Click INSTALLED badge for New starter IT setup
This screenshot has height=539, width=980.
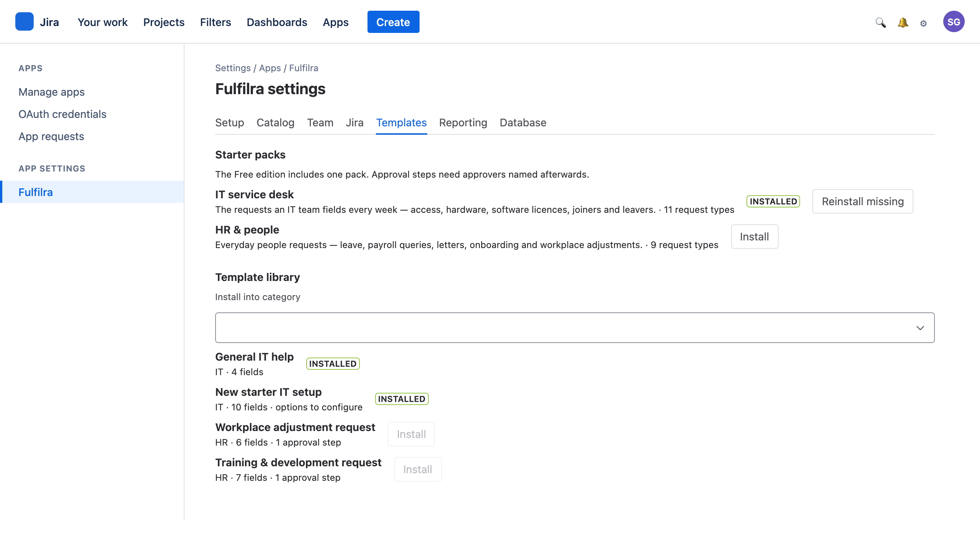tap(402, 399)
